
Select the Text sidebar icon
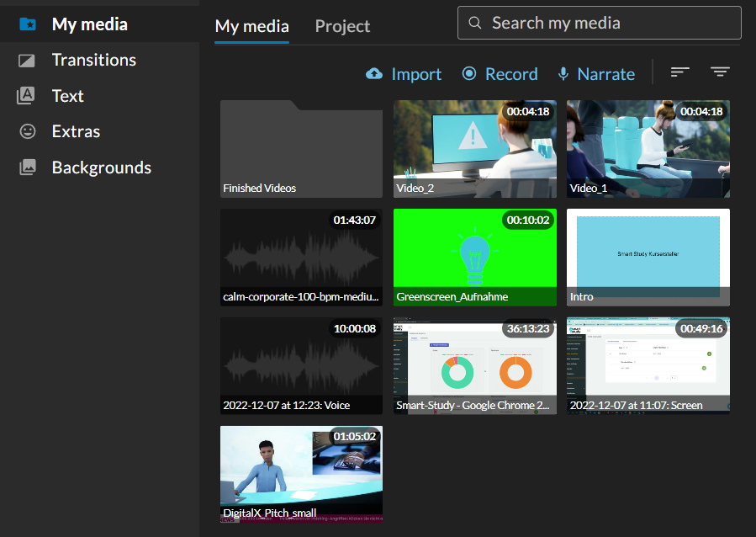(27, 96)
